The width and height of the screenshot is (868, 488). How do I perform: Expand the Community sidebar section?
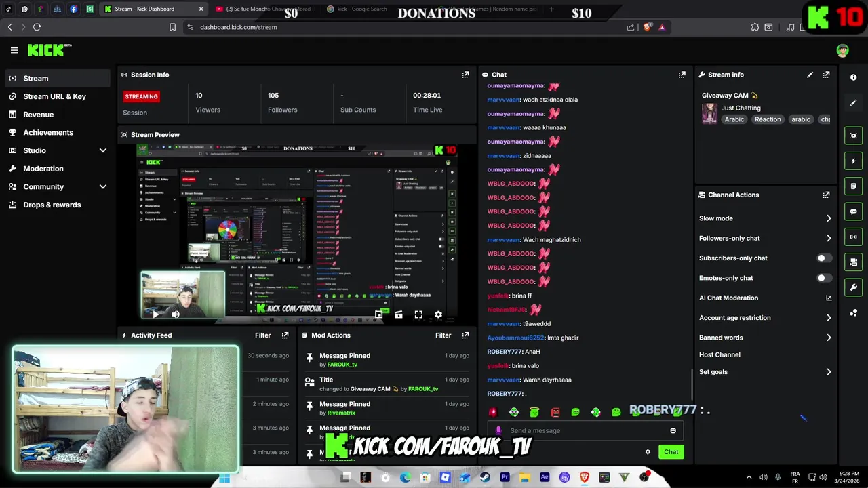click(103, 186)
